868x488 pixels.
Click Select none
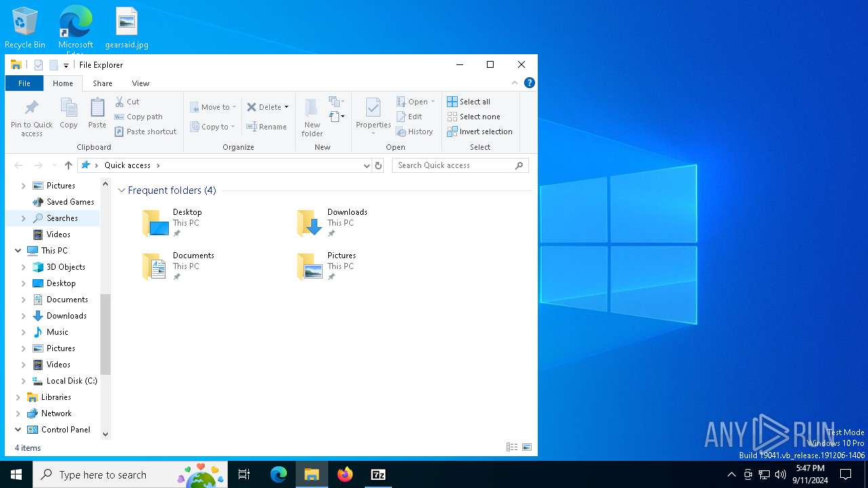[473, 117]
